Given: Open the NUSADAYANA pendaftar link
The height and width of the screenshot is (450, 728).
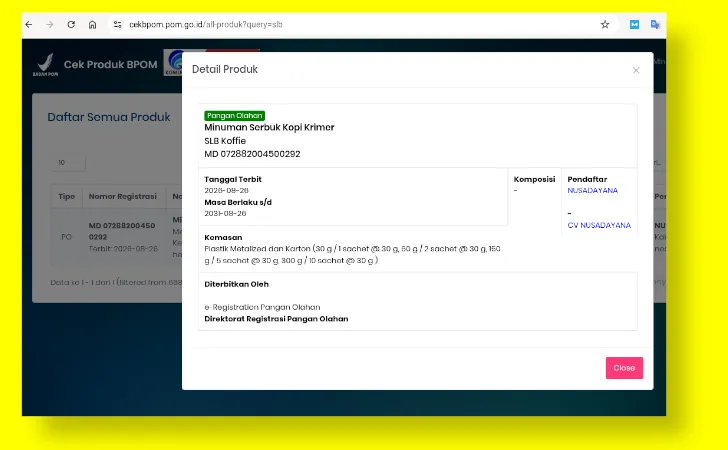Looking at the screenshot, I should point(592,190).
